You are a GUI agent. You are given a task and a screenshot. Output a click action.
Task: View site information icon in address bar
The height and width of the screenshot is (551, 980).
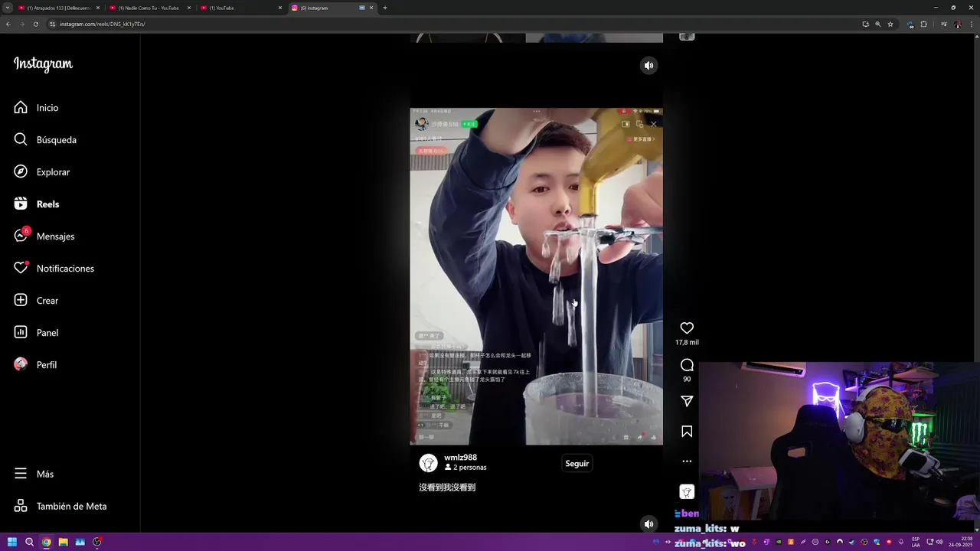tap(53, 24)
